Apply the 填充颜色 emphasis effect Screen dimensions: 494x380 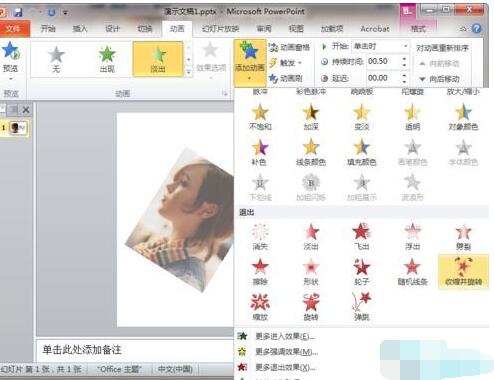coord(362,152)
